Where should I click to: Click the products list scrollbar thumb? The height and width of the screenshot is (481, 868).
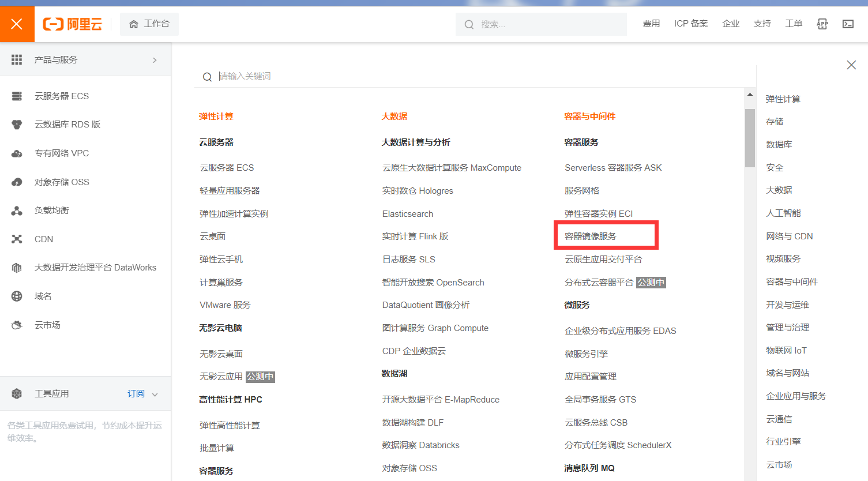point(750,138)
